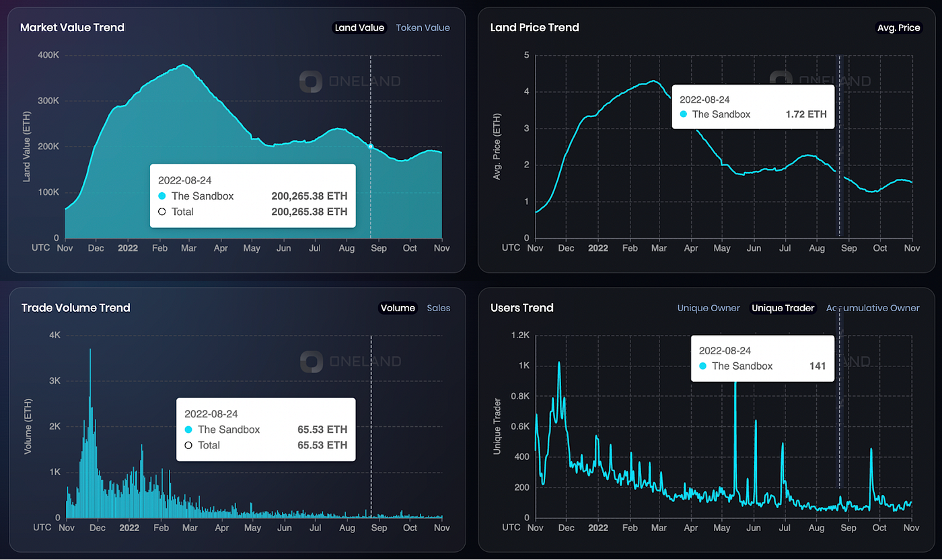Click the Trade Volume Trend title
Image resolution: width=942 pixels, height=560 pixels.
(75, 308)
